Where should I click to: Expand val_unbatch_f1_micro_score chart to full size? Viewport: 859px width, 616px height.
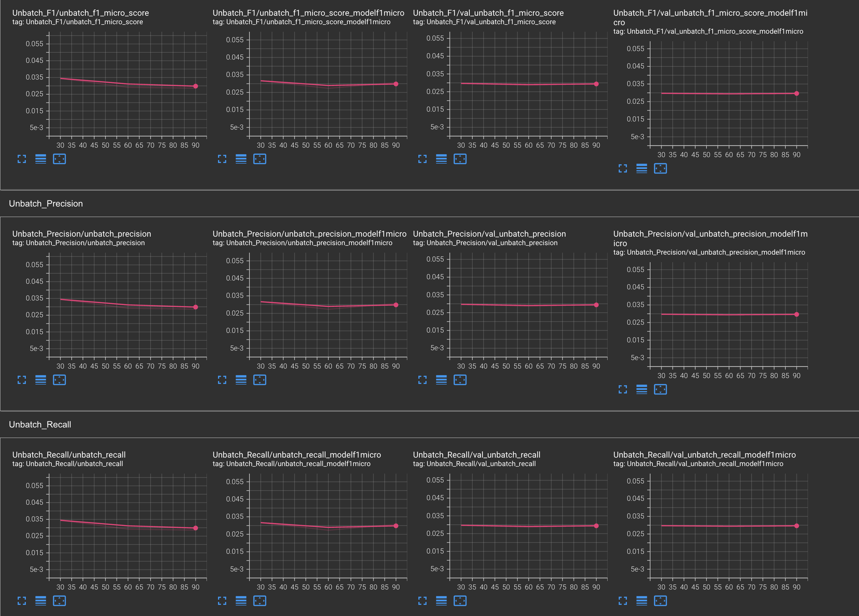422,159
